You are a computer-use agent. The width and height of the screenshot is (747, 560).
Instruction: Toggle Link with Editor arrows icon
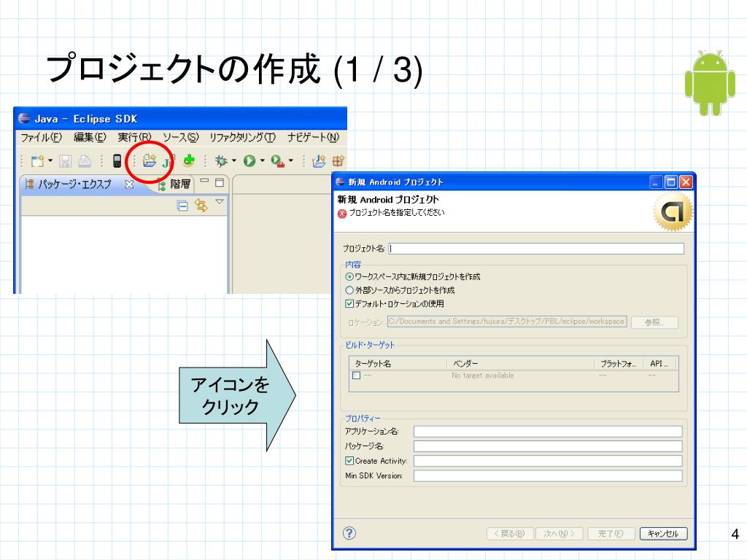[201, 205]
